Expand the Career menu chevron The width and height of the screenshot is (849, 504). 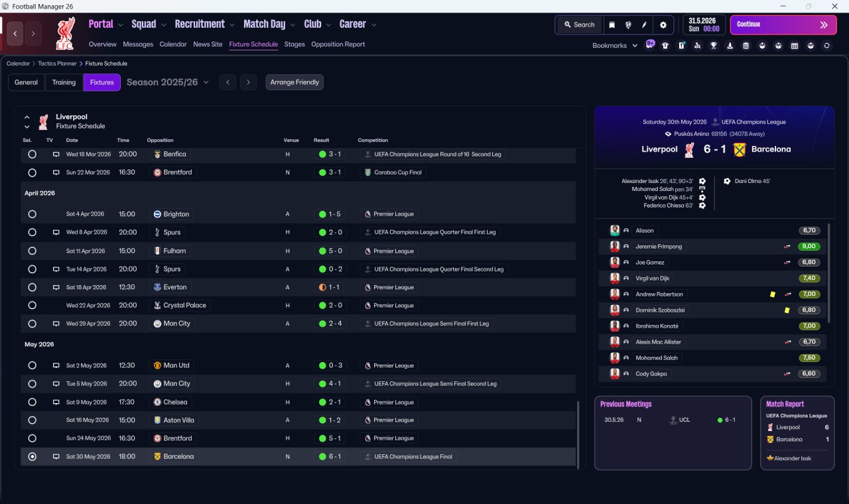374,25
